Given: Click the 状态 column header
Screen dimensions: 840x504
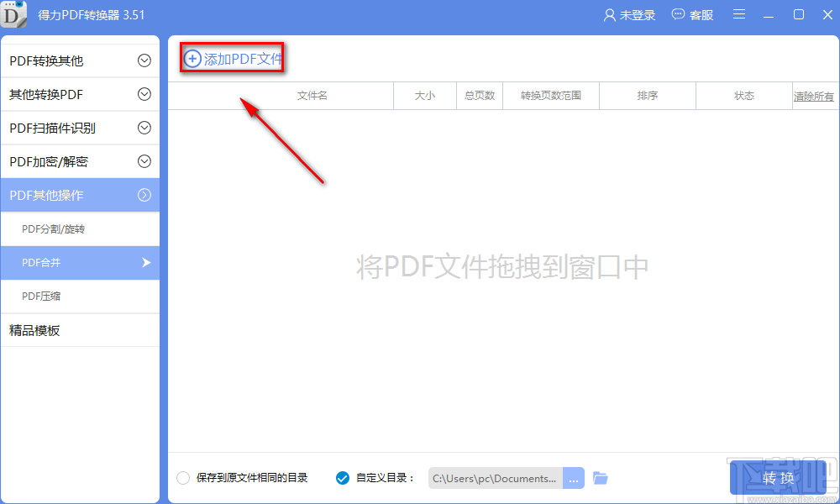Looking at the screenshot, I should click(x=744, y=96).
